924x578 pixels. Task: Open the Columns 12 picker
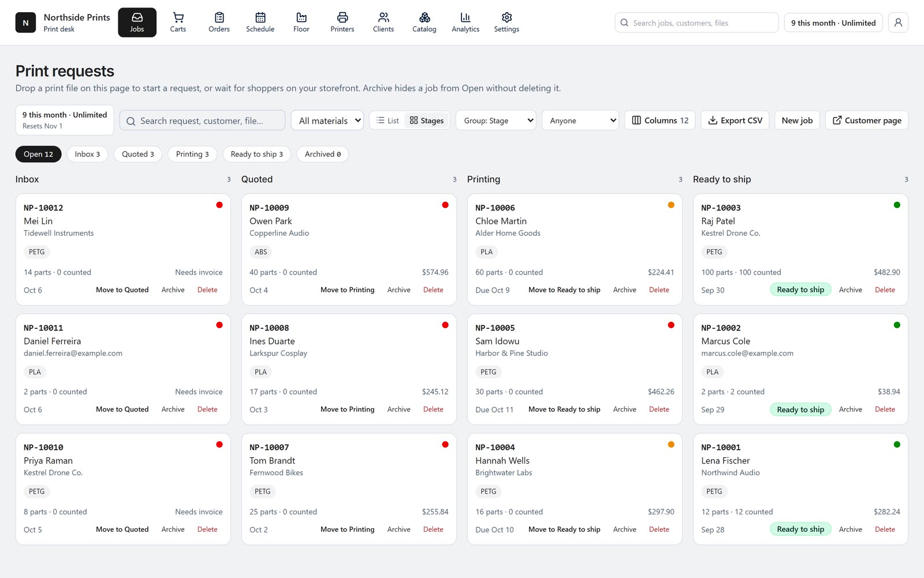(x=660, y=120)
